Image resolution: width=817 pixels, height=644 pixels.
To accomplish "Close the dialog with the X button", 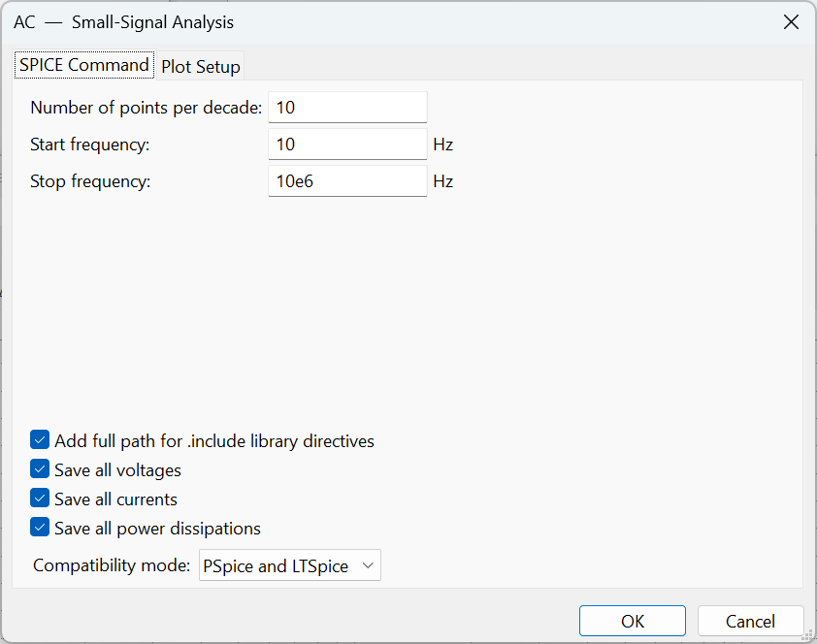I will click(x=792, y=22).
